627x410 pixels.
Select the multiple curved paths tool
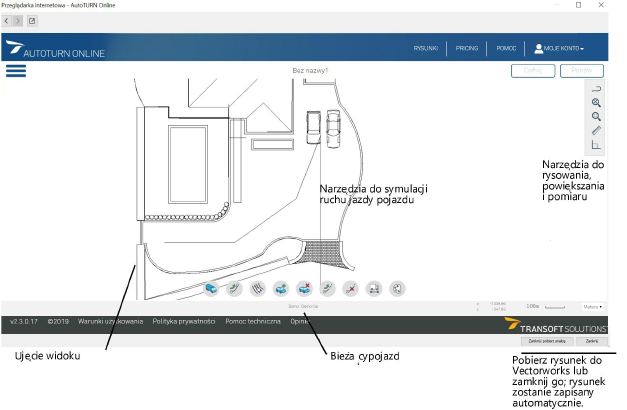pos(258,288)
